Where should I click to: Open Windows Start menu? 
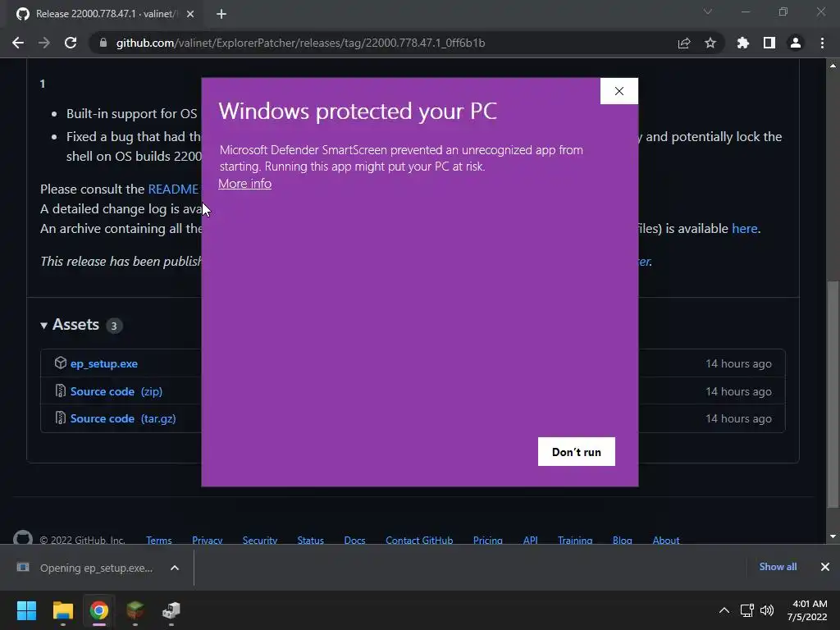[x=26, y=610]
